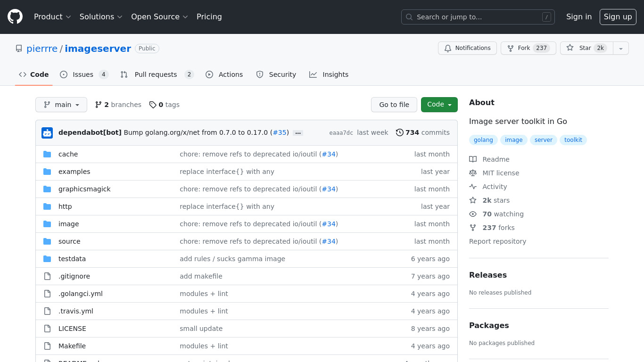The height and width of the screenshot is (362, 644).
Task: Switch to the Code tab
Action: click(34, 74)
